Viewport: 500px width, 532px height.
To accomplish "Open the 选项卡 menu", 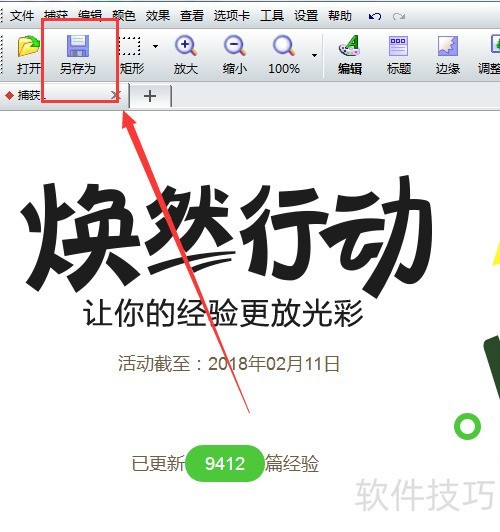I will (x=232, y=16).
